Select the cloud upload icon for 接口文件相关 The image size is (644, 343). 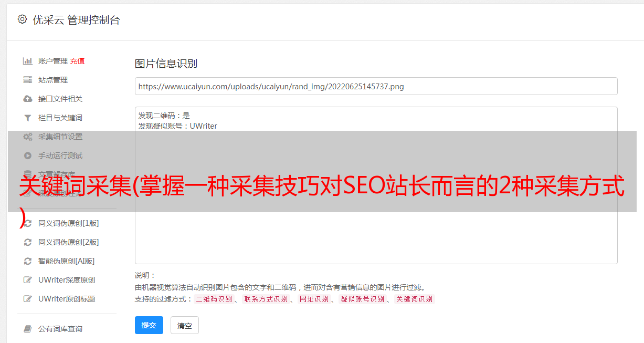coord(28,99)
